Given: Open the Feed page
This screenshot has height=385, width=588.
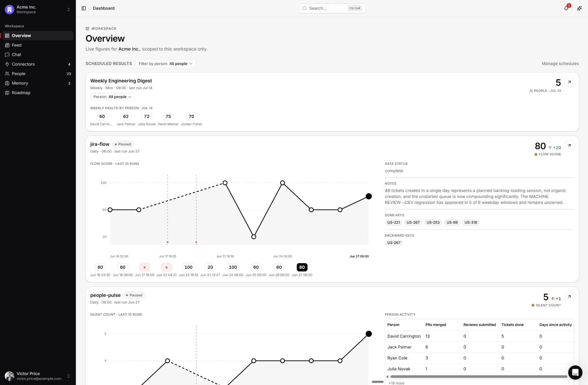Looking at the screenshot, I should point(38,45).
